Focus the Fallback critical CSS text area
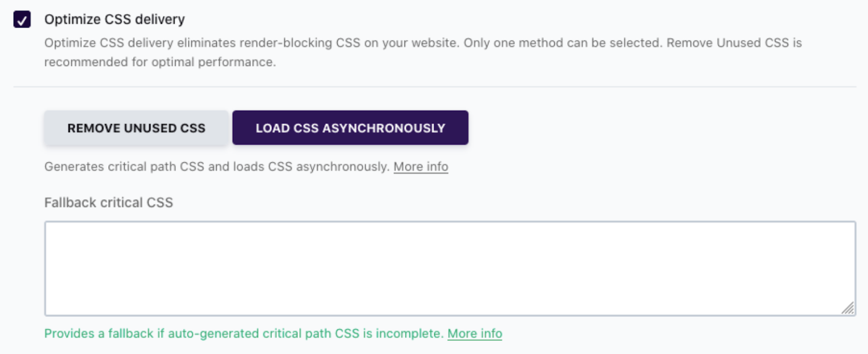Image resolution: width=868 pixels, height=354 pixels. 449,268
